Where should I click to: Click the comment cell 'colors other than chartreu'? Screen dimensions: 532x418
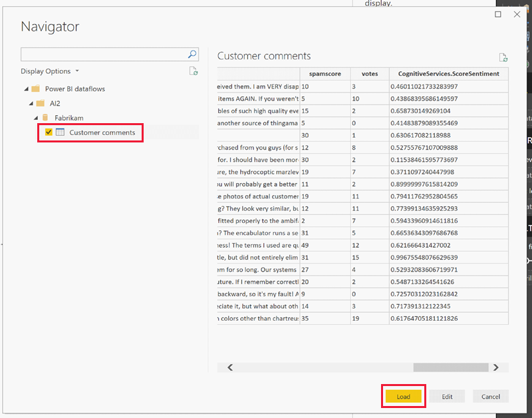tap(259, 319)
